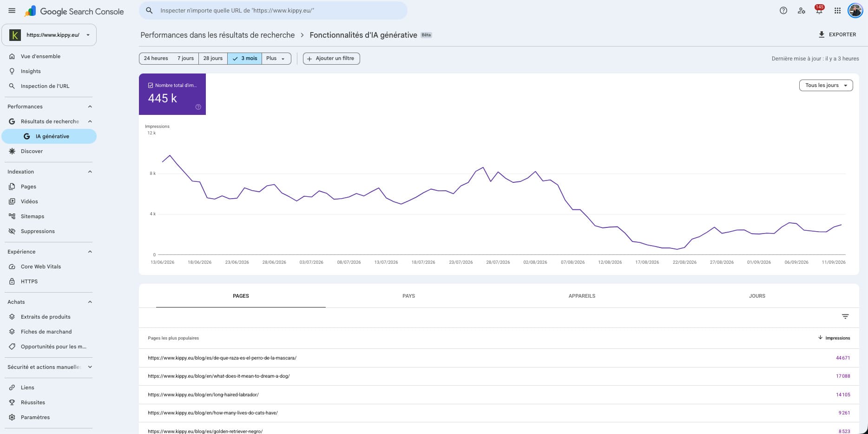868x434 pixels.
Task: Click the info icon on impressions card
Action: coord(198,107)
